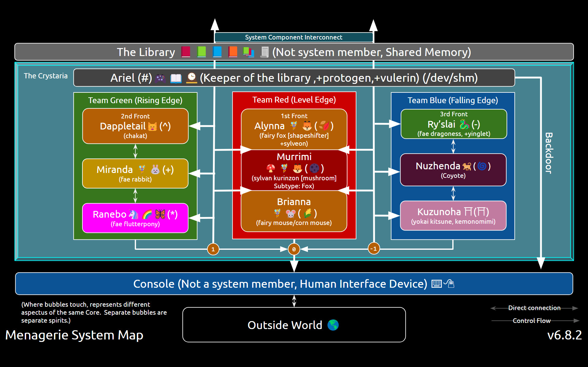
Task: Select the Console Human Interface Device bar
Action: (x=294, y=284)
